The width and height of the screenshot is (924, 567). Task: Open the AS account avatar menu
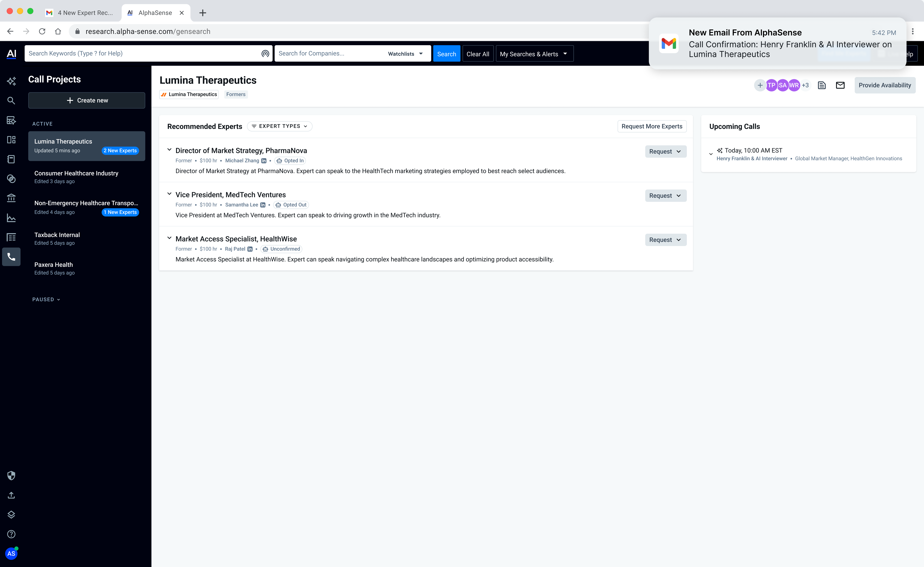coord(11,553)
